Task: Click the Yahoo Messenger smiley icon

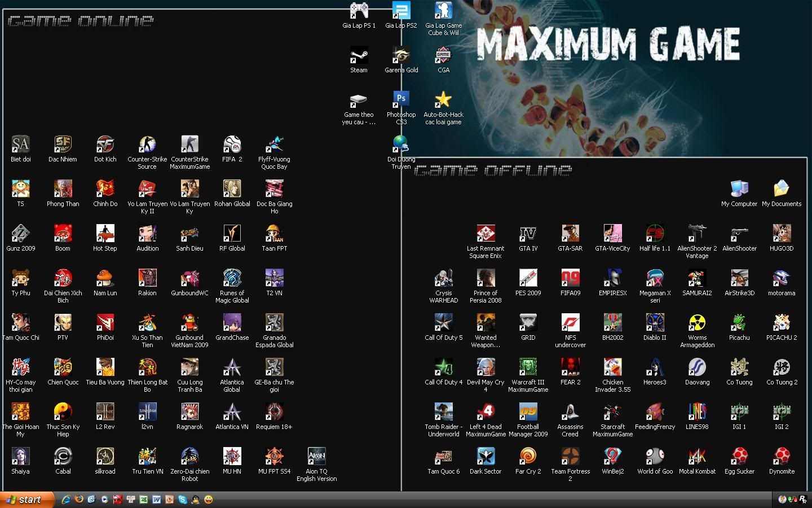Action: click(209, 500)
